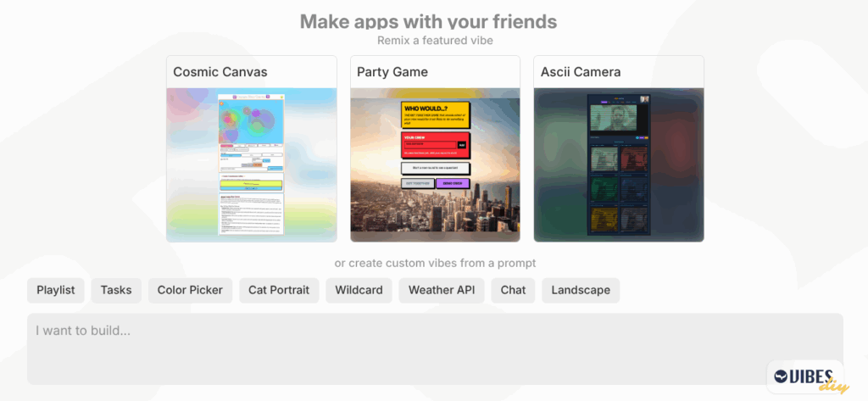
Task: Focus the "I want to build..." text box
Action: point(435,349)
